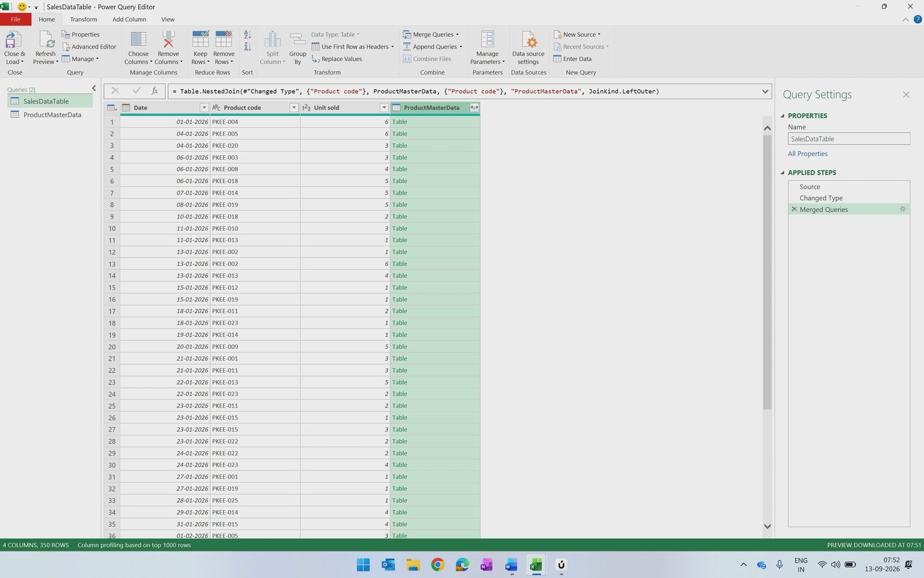The width and height of the screenshot is (924, 578).
Task: Click Enter Data
Action: [572, 59]
